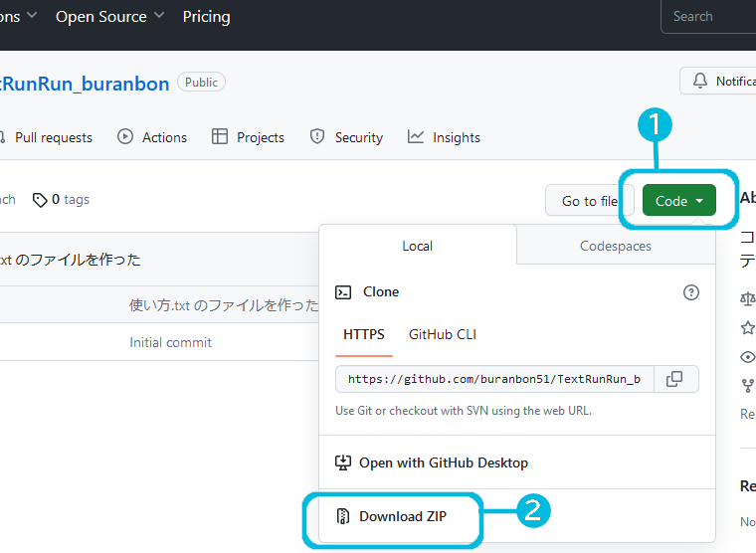Click the Insights graph icon
756x553 pixels.
tap(416, 137)
